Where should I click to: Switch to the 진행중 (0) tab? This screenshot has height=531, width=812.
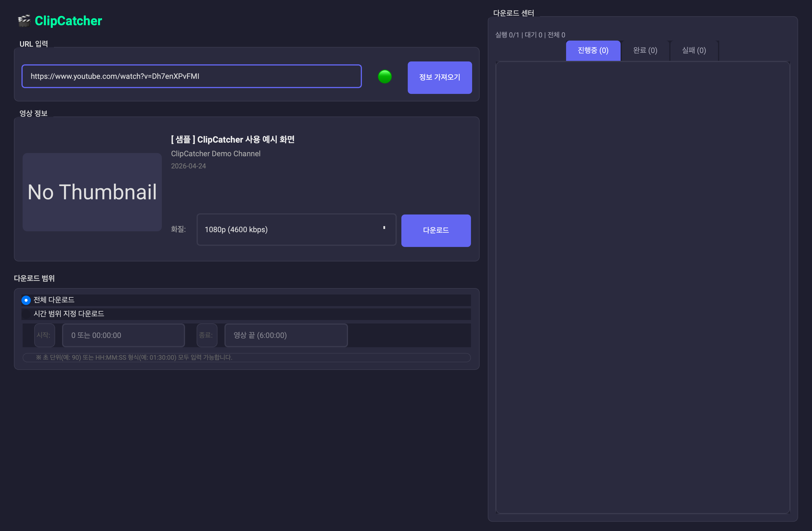coord(593,50)
